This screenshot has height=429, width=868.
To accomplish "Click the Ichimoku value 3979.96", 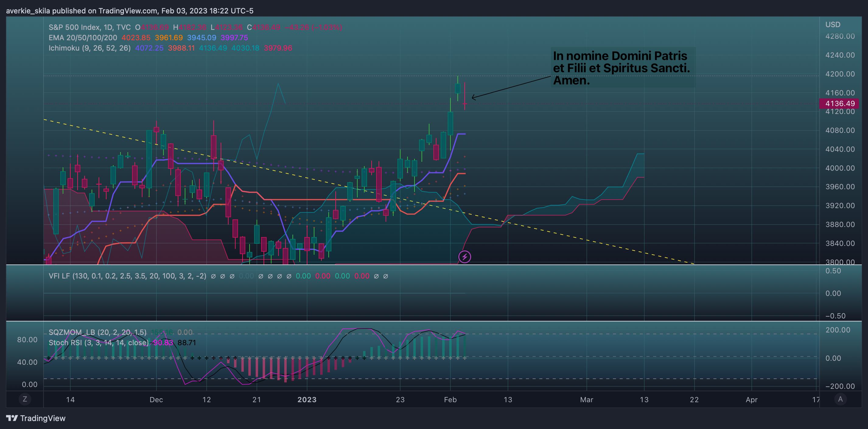I will (x=278, y=48).
